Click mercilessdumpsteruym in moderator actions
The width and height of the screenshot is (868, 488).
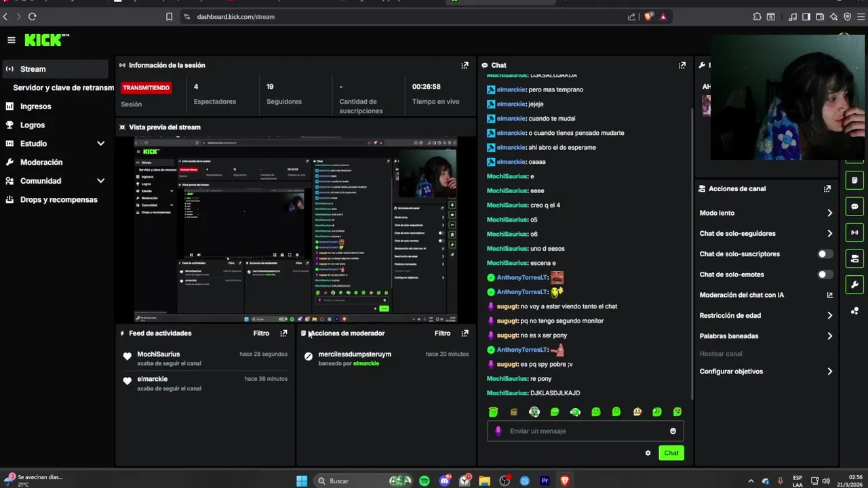point(355,354)
